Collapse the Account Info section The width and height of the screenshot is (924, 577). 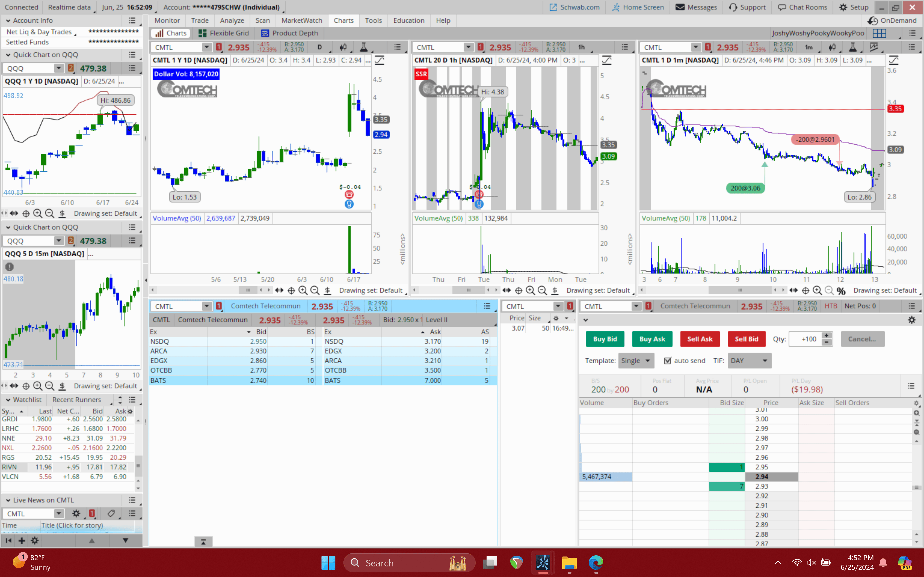click(x=8, y=21)
